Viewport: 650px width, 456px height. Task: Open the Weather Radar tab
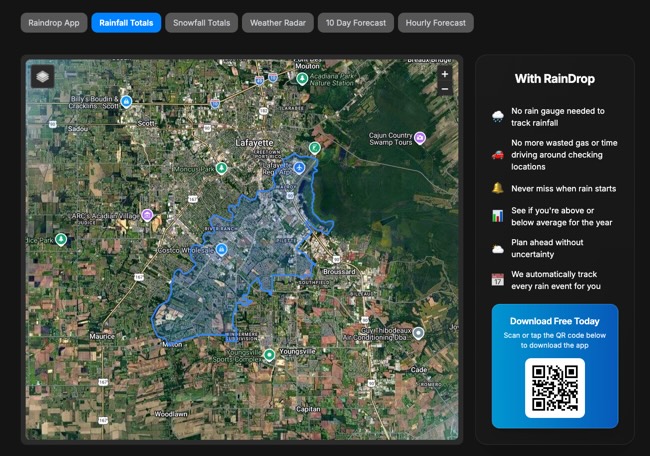pyautogui.click(x=278, y=23)
